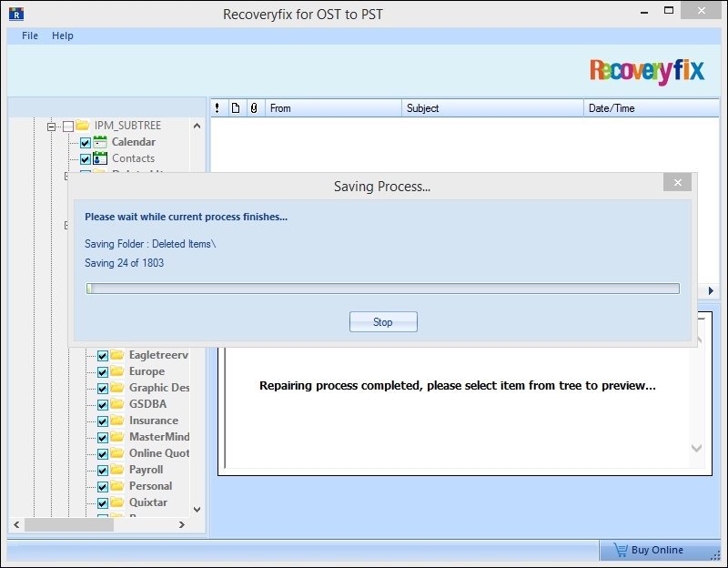The height and width of the screenshot is (568, 728).
Task: Click the folder tree scroll down arrow
Action: [197, 510]
